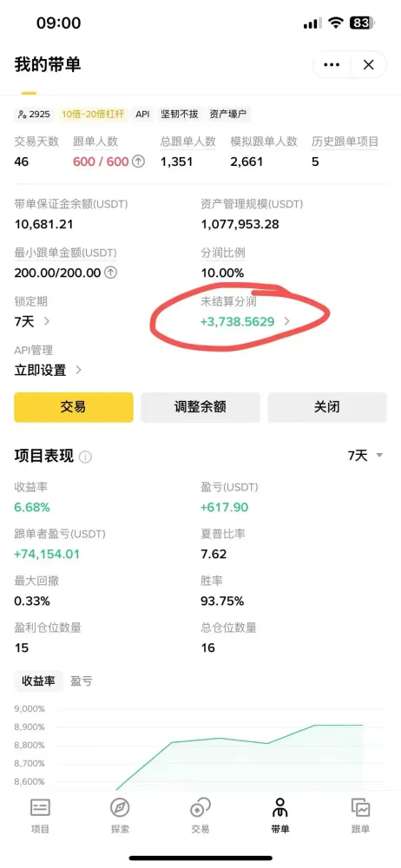Tap the up-arrow icon beside 600 / 600
The image size is (401, 868).
139,161
